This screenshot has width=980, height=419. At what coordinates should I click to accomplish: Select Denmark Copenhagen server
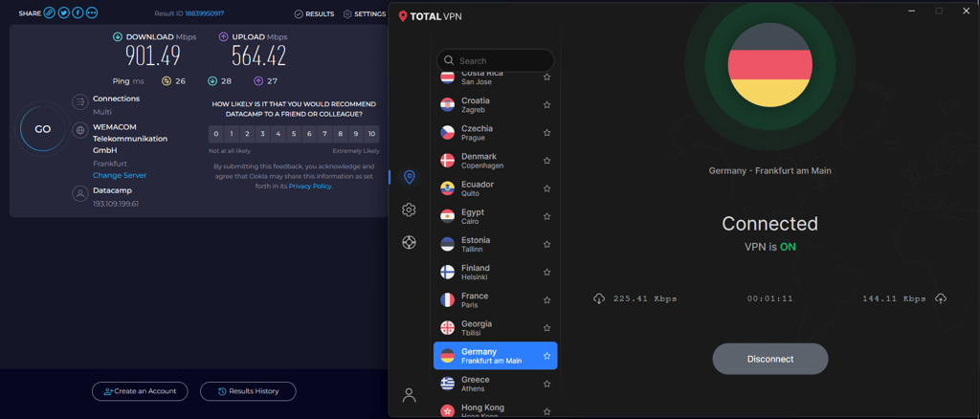(x=496, y=161)
